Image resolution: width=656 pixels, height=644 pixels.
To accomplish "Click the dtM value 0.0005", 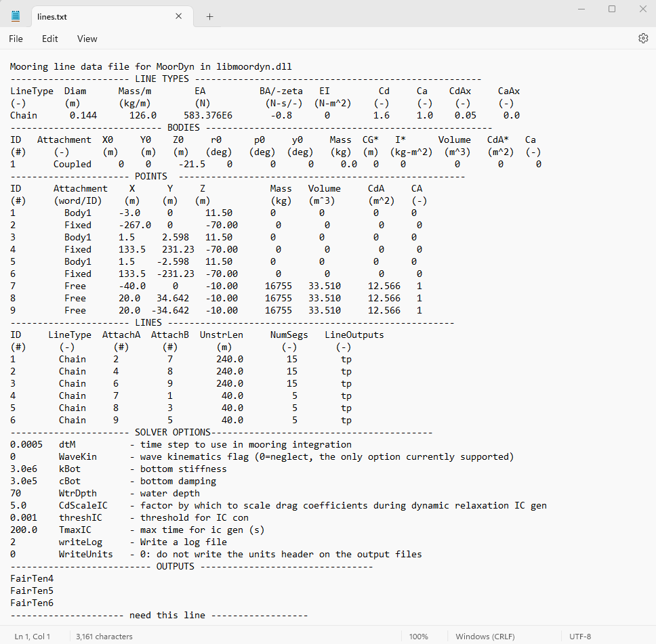I will coord(26,444).
